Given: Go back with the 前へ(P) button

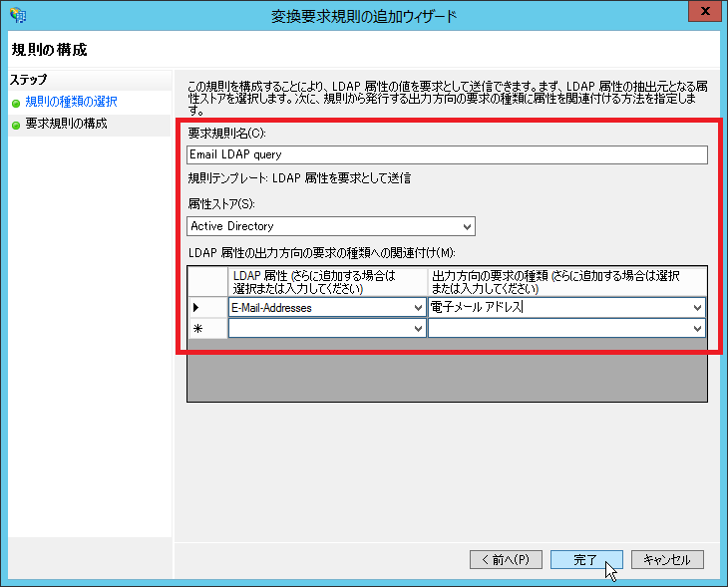Looking at the screenshot, I should pos(506,560).
